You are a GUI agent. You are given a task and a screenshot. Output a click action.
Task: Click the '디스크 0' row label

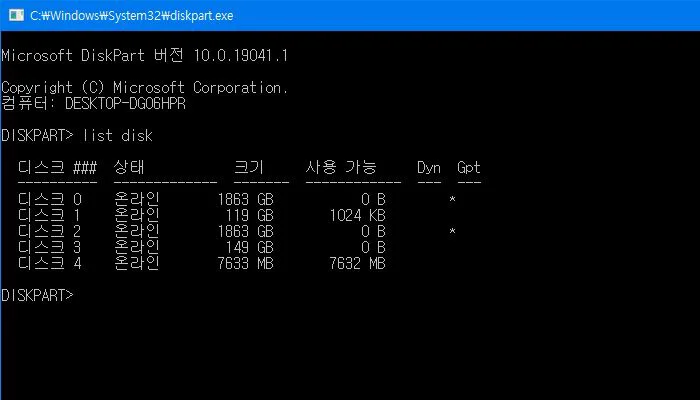tap(50, 199)
